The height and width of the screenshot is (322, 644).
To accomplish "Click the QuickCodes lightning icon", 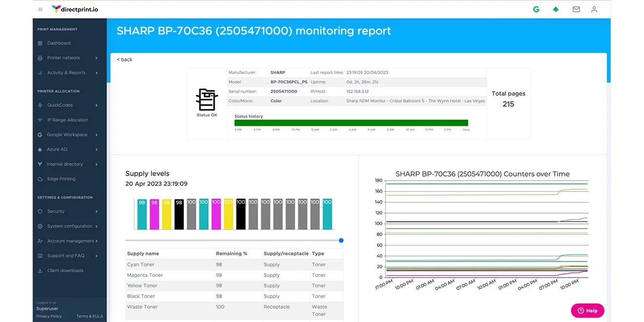I will [40, 105].
